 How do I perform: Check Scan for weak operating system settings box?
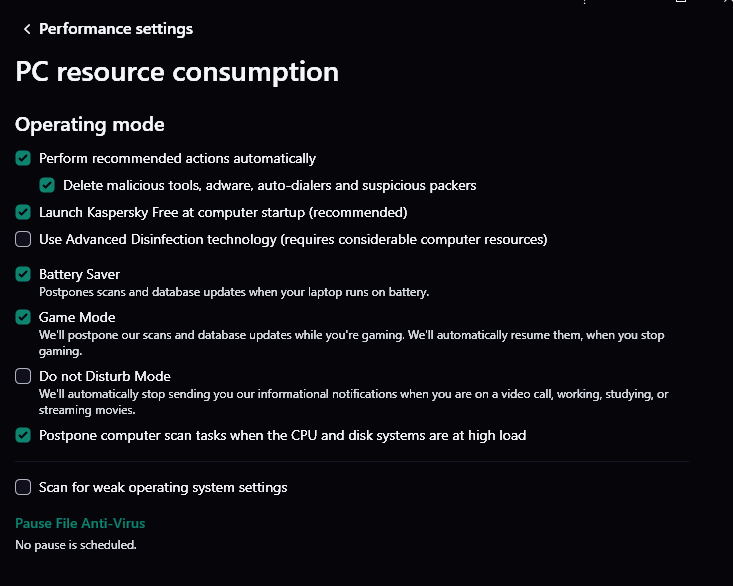pos(23,487)
